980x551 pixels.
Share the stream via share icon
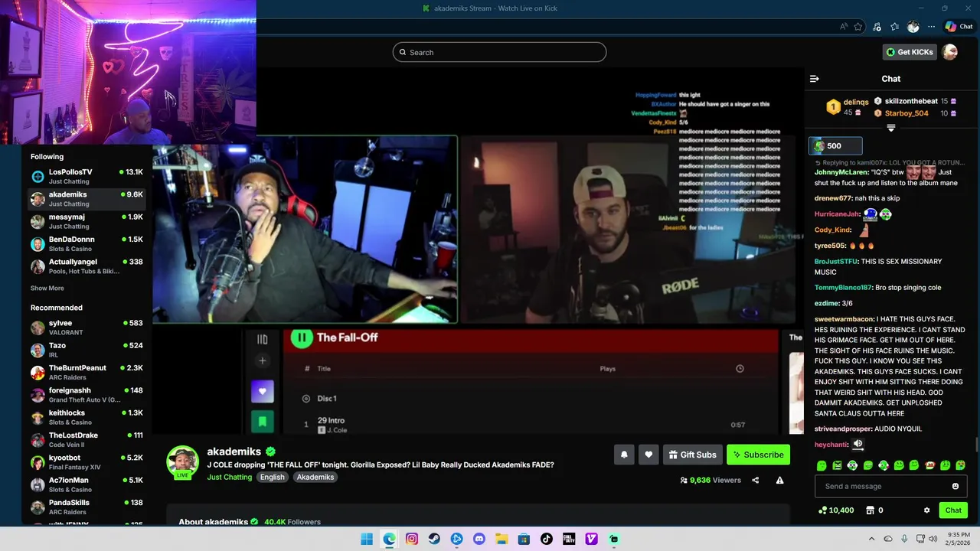(756, 481)
